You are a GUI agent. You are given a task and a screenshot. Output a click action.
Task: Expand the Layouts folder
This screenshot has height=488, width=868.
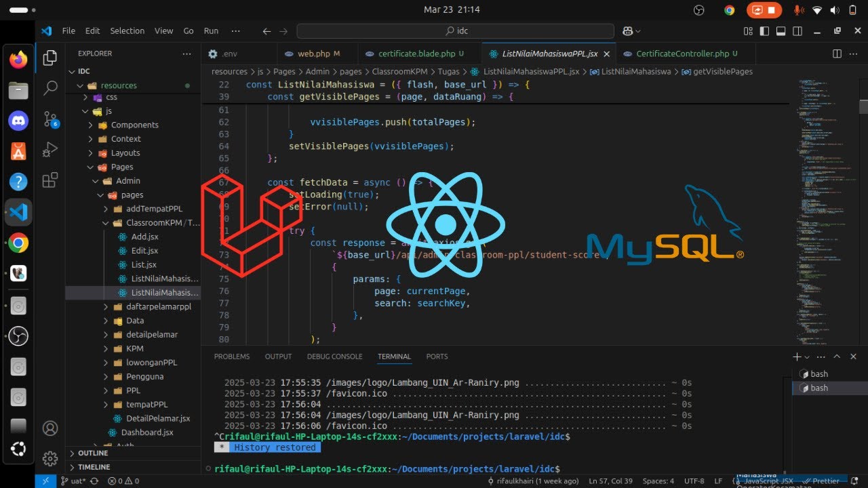[x=125, y=153]
